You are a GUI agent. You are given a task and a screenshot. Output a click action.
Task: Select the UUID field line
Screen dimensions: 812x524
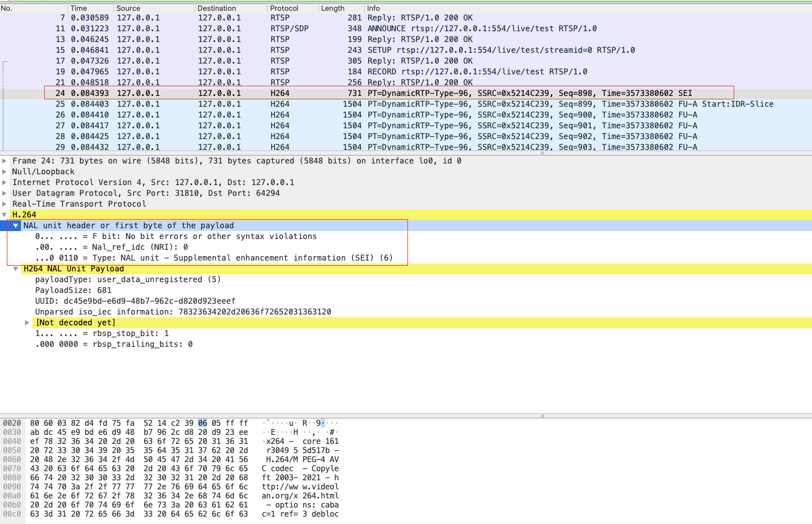(135, 301)
